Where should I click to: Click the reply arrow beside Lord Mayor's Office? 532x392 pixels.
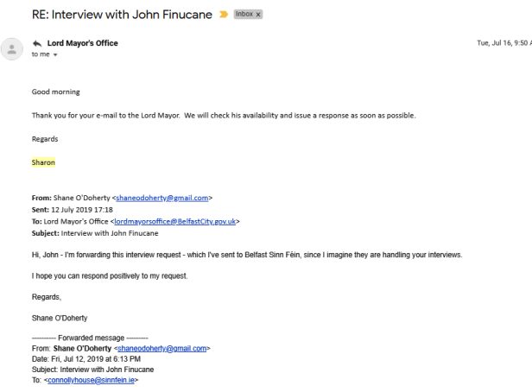pos(36,43)
